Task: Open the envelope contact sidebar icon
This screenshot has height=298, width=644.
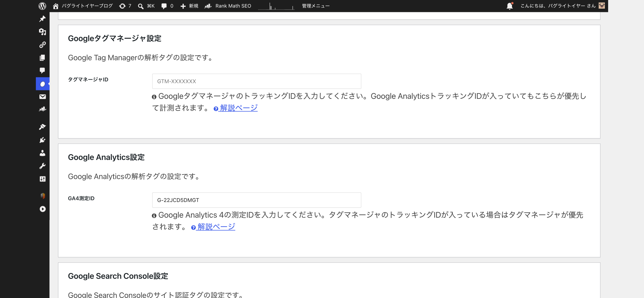Action: (42, 97)
